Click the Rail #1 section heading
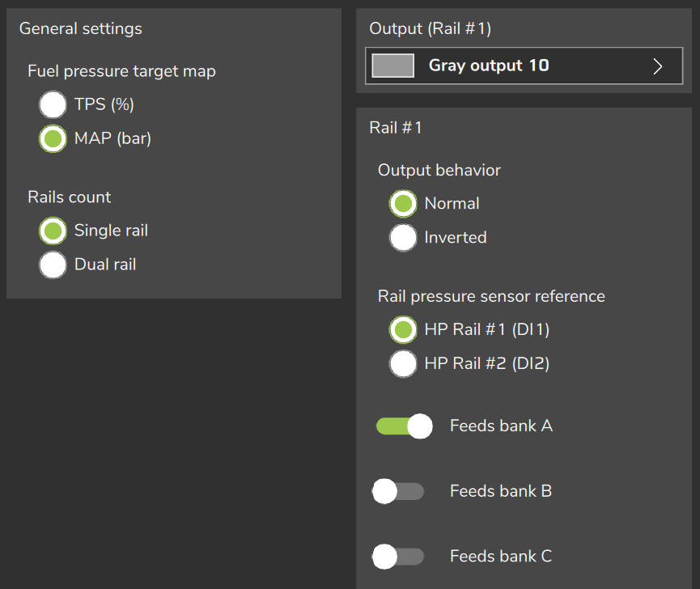Viewport: 700px width, 589px height. click(x=396, y=128)
